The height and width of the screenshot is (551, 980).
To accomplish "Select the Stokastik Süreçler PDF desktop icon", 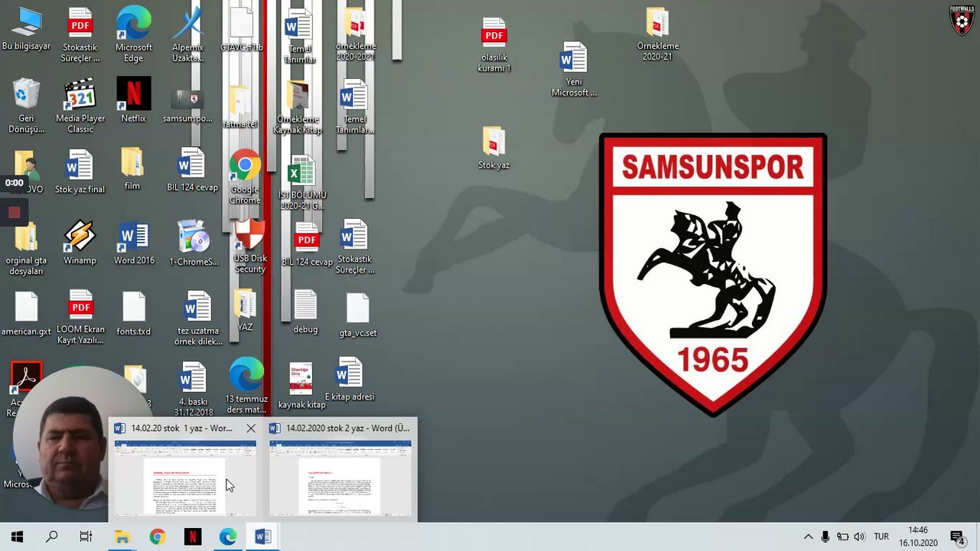I will (80, 35).
